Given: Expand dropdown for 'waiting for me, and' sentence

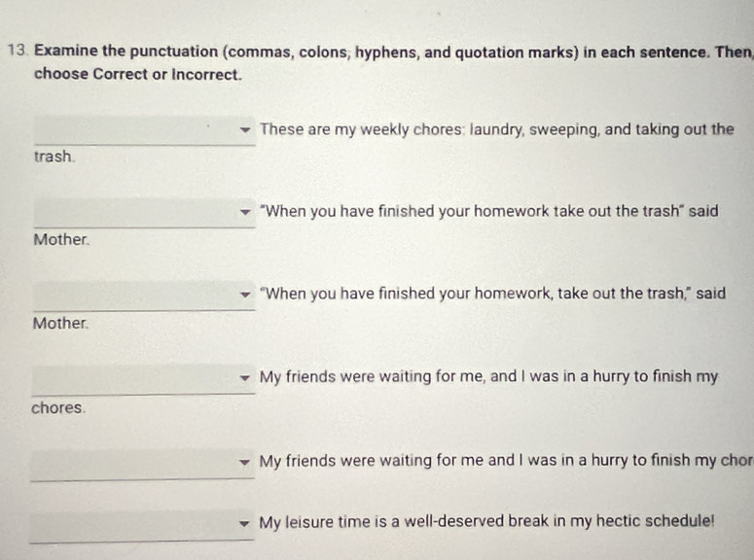Looking at the screenshot, I should 144,378.
